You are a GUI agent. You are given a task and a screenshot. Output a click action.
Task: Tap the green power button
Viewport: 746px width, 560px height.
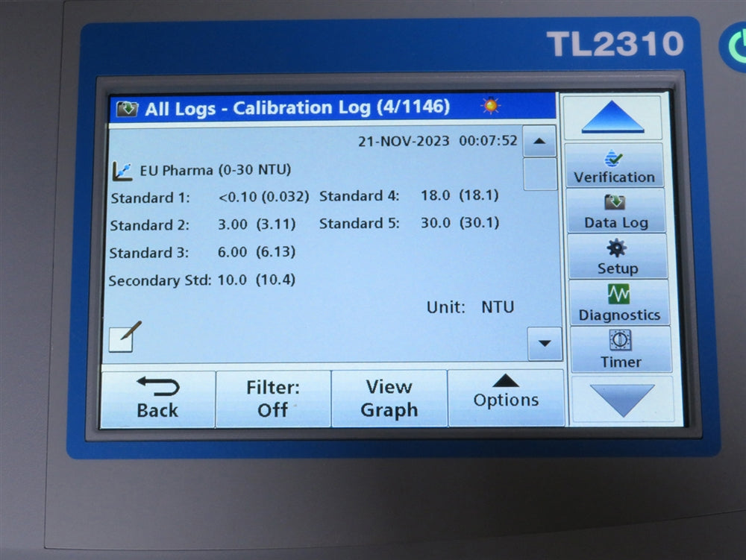pyautogui.click(x=735, y=46)
